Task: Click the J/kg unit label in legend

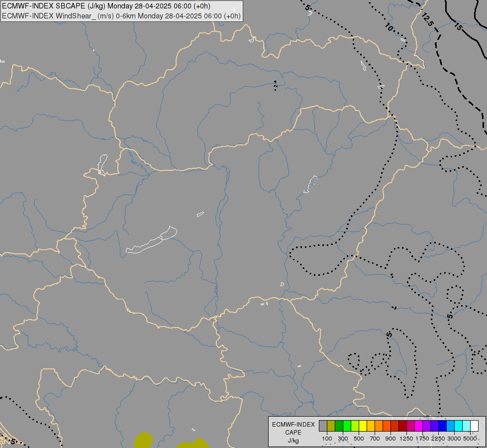Action: (293, 441)
